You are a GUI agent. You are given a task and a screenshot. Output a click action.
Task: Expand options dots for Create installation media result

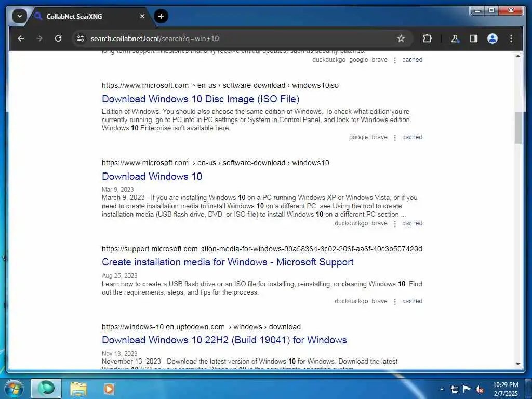[x=395, y=302]
